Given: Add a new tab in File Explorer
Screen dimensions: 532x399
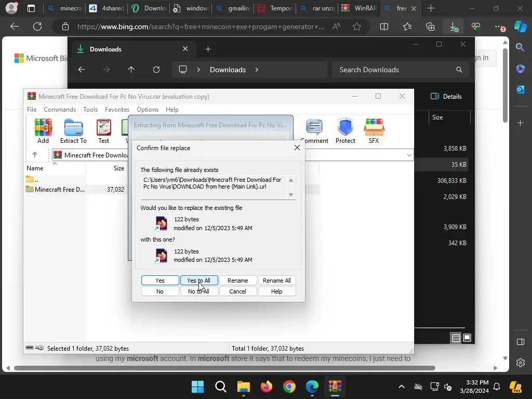Looking at the screenshot, I should click(208, 49).
